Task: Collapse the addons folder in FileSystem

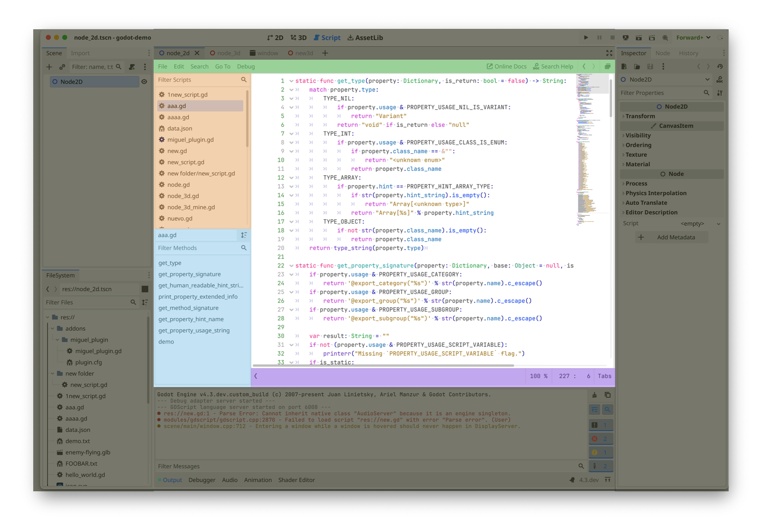Action: click(53, 328)
